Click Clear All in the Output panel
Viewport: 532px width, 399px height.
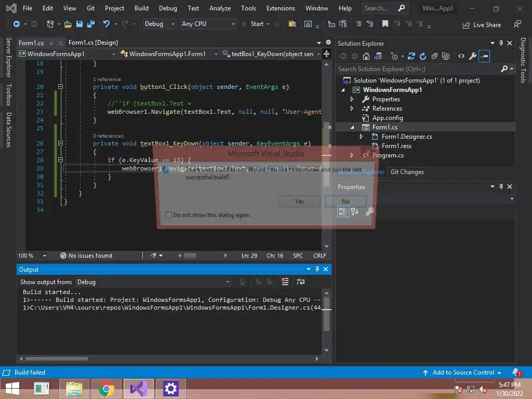point(285,282)
